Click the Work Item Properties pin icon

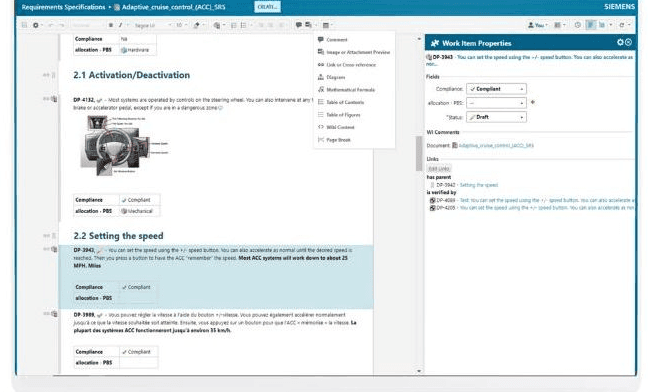(x=435, y=43)
